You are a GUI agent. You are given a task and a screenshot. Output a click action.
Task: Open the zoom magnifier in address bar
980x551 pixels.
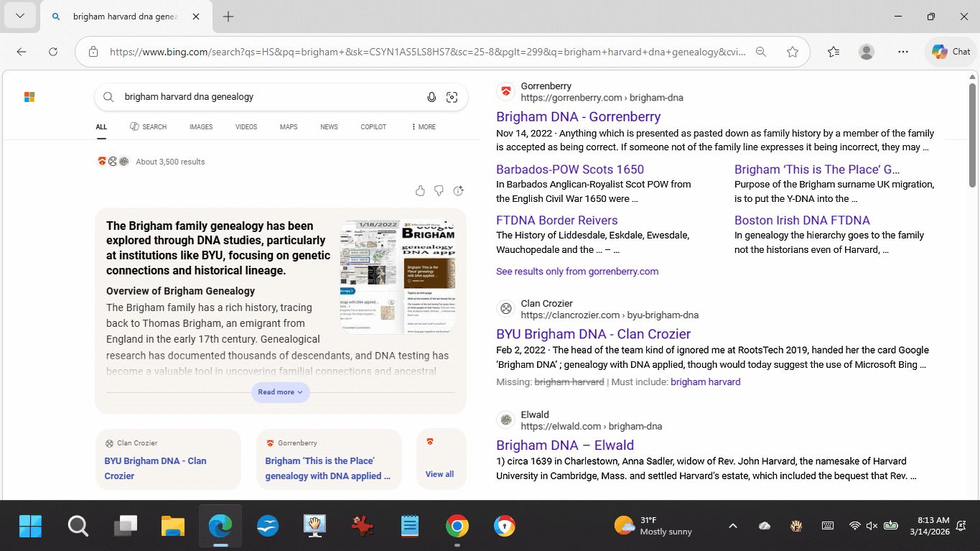pos(761,52)
